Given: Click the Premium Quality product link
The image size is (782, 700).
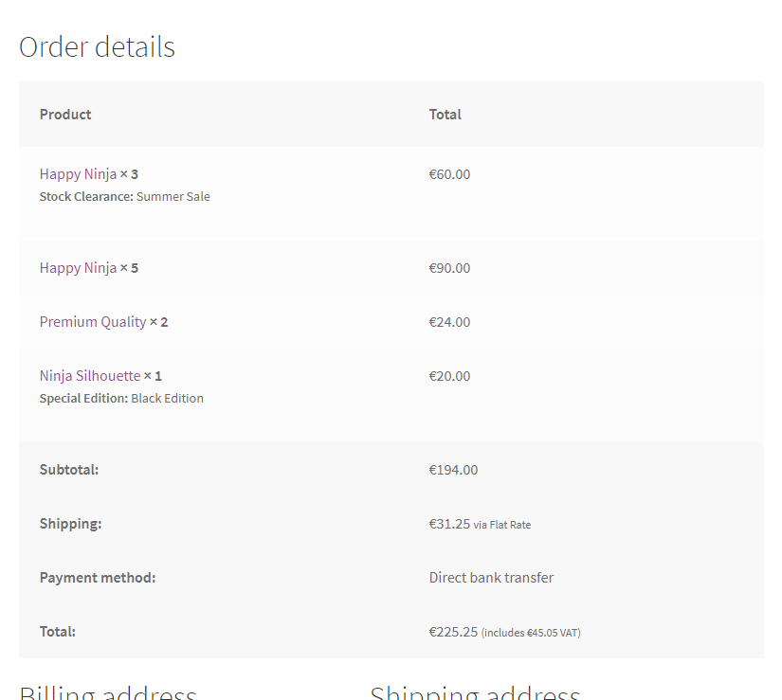Looking at the screenshot, I should point(93,322).
